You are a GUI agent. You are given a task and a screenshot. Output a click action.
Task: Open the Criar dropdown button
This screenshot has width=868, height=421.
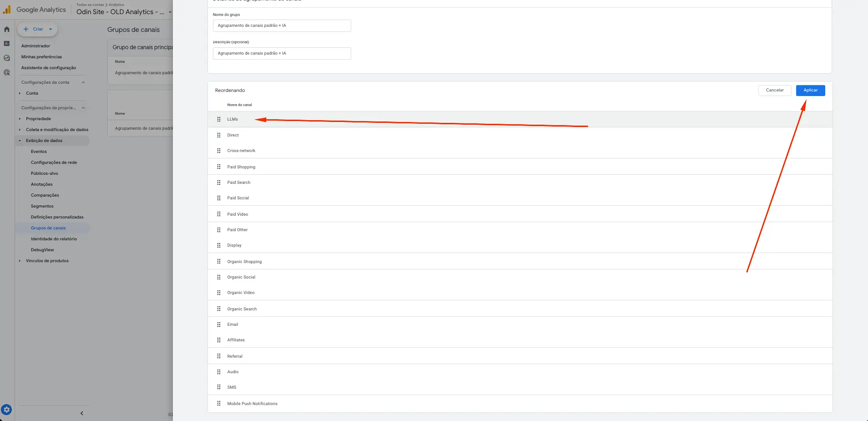38,29
